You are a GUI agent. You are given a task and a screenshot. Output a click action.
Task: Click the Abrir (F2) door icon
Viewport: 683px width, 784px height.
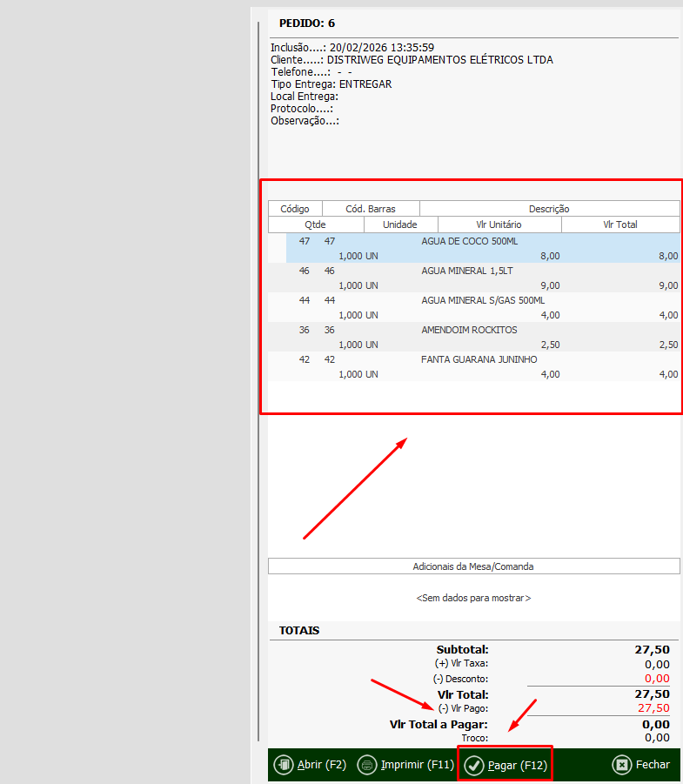coord(284,765)
